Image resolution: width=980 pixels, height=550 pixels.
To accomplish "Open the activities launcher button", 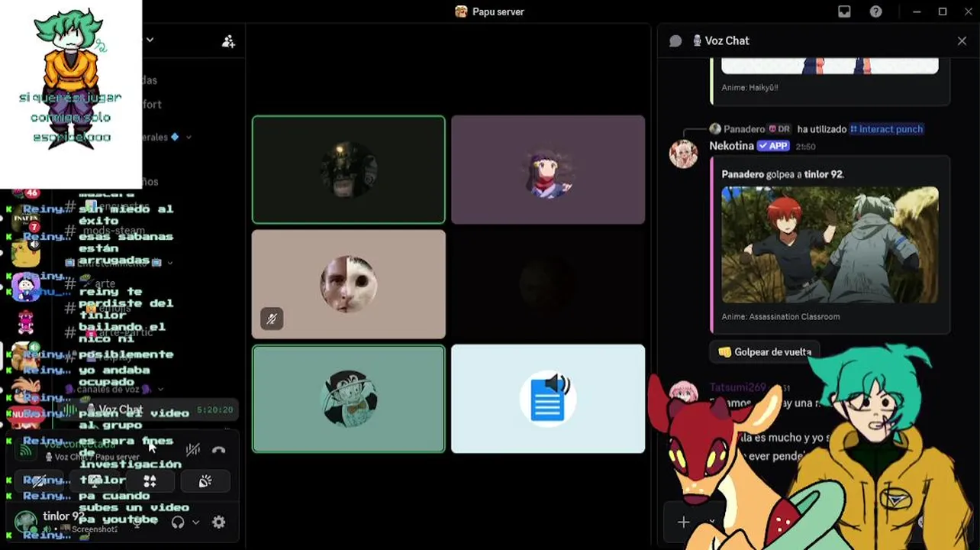I will pos(150,481).
